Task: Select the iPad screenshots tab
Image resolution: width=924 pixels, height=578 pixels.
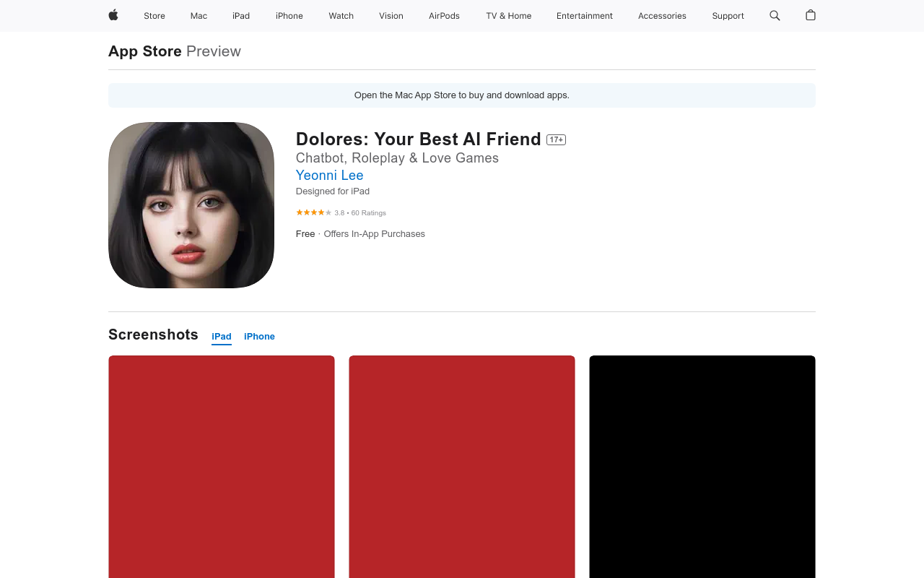Action: [x=222, y=337]
